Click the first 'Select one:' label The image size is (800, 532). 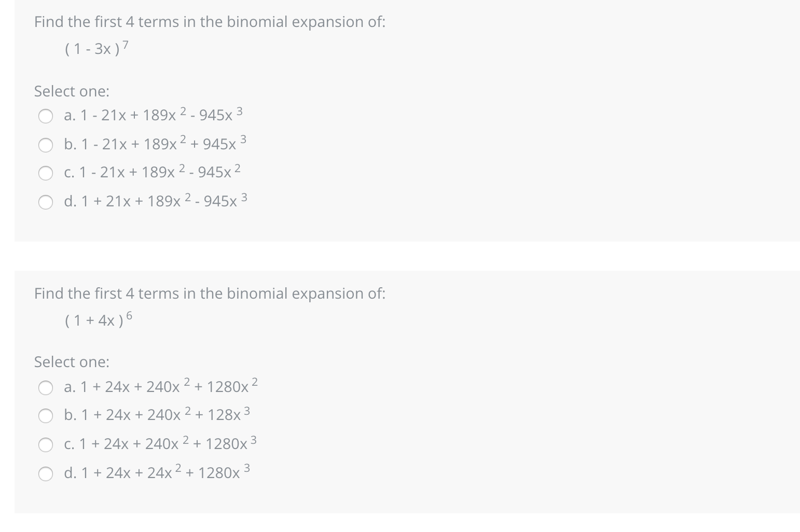pyautogui.click(x=71, y=91)
